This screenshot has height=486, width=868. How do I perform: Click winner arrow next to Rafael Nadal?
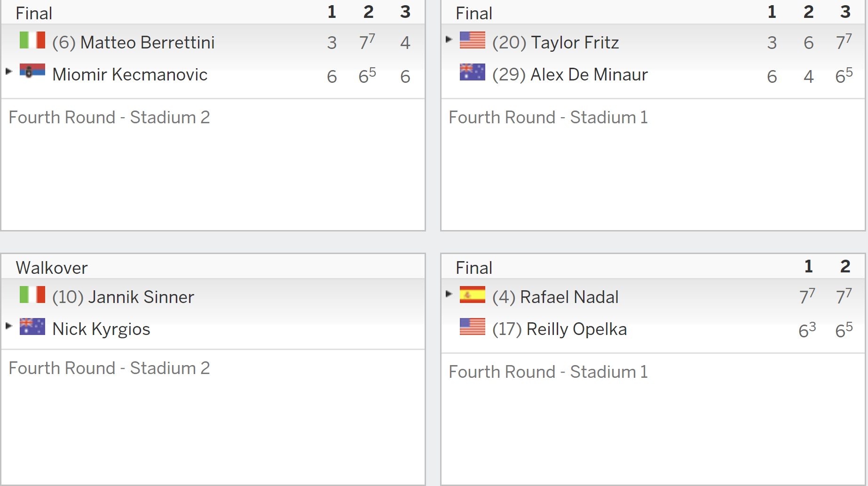[x=449, y=294]
